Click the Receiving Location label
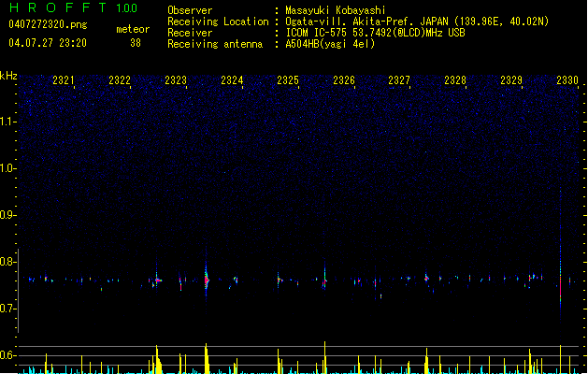Image resolution: width=588 pixels, height=374 pixels. pos(218,22)
